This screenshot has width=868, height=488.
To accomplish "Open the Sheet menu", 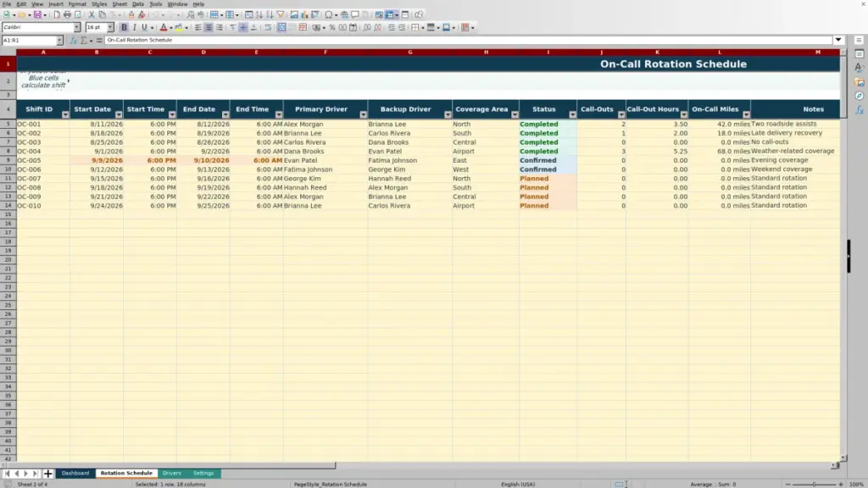I will [x=120, y=4].
